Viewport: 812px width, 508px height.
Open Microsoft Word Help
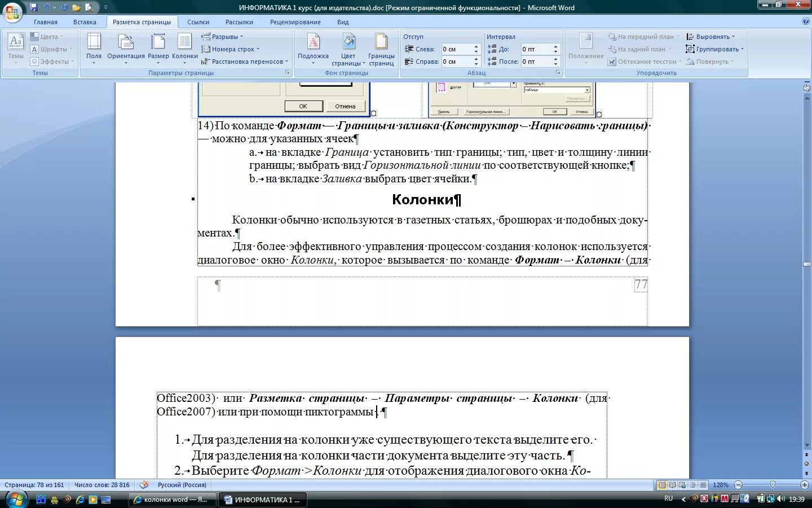(x=805, y=21)
